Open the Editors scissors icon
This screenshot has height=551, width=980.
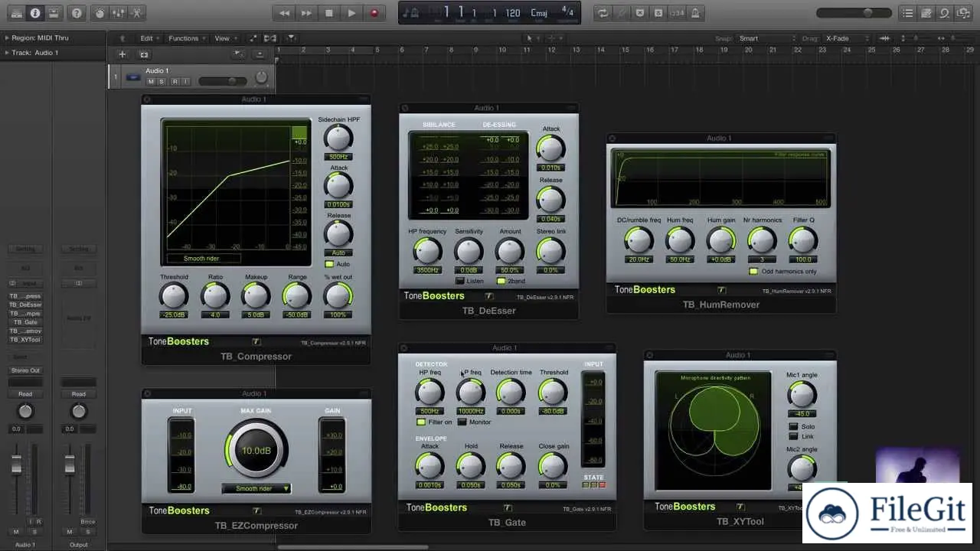tap(136, 13)
